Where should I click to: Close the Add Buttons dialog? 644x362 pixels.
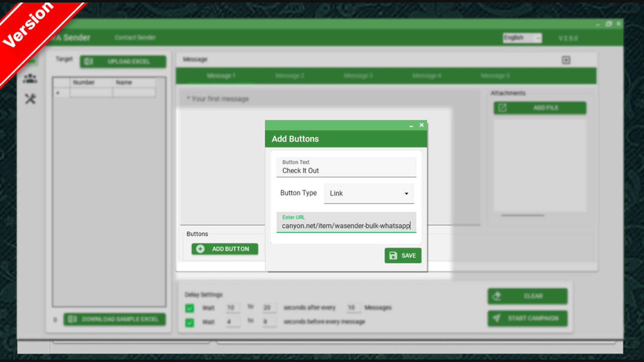422,125
